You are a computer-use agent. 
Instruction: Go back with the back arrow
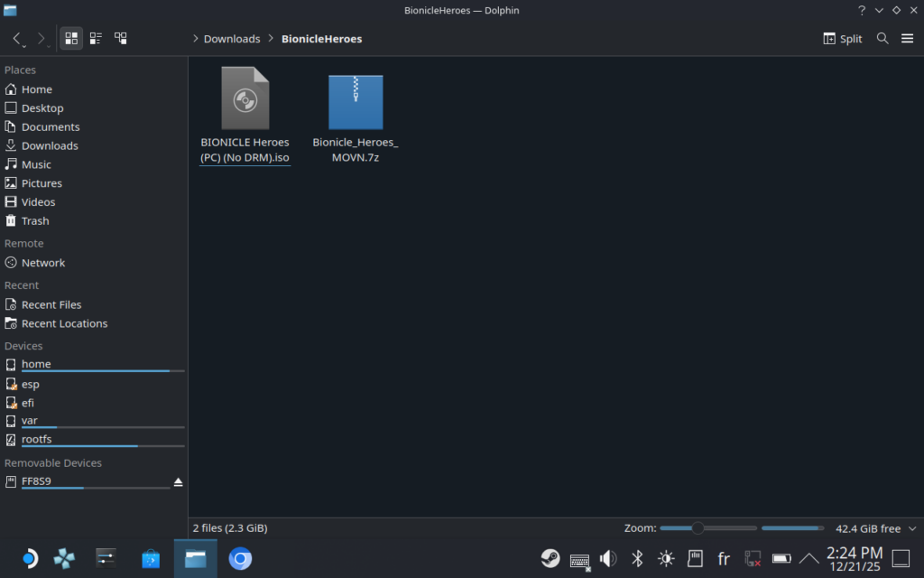tap(17, 39)
